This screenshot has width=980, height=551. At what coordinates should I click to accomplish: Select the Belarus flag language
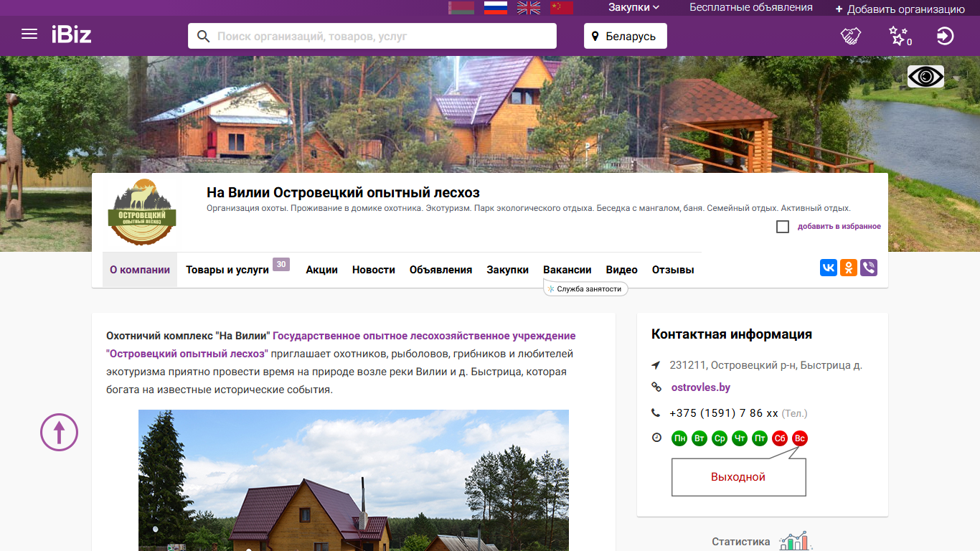coord(461,8)
